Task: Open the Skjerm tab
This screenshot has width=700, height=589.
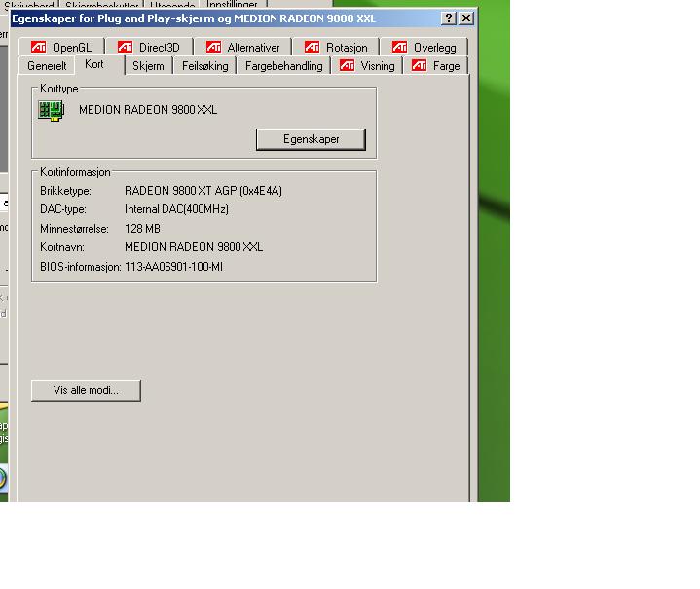Action: 148,66
